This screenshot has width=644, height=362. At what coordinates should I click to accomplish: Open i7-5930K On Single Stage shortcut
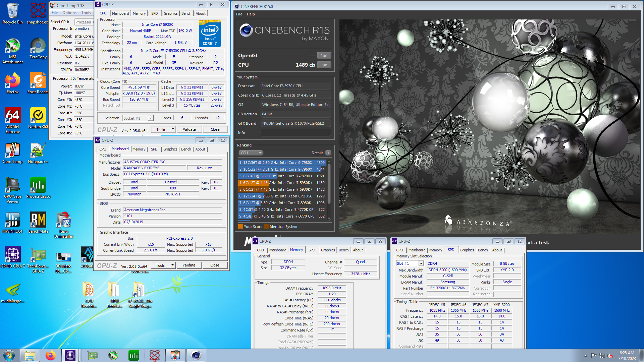[x=140, y=295]
